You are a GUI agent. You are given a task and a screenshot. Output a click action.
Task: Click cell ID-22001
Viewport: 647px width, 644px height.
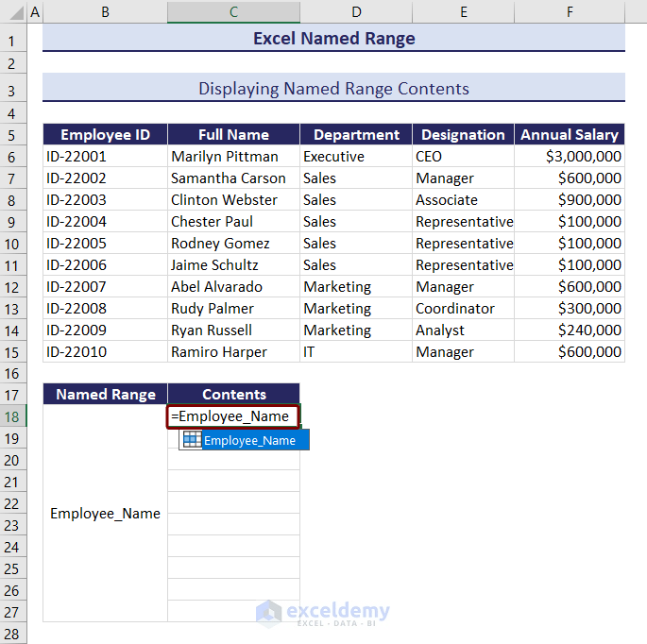coord(105,157)
